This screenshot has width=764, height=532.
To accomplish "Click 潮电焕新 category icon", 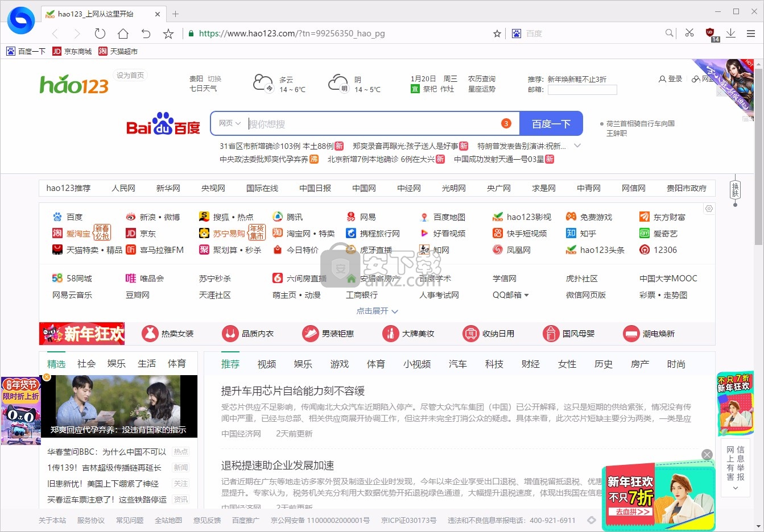I will pyautogui.click(x=631, y=334).
